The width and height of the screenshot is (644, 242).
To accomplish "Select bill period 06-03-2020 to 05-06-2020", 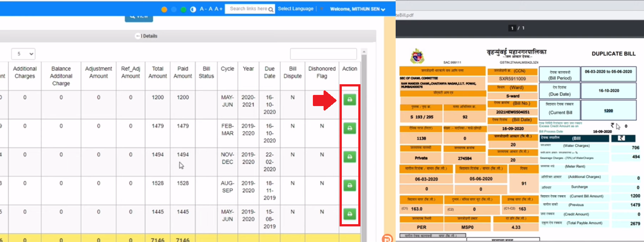I will coord(608,72).
